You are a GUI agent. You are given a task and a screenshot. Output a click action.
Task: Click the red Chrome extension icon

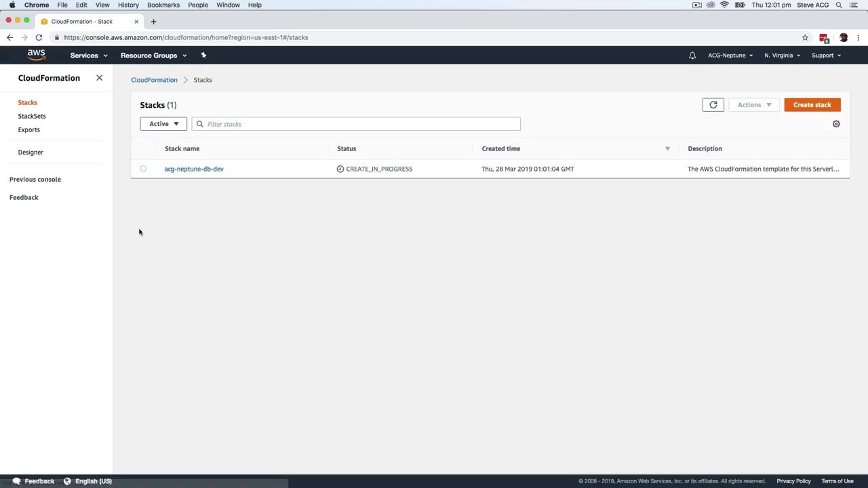coord(824,38)
